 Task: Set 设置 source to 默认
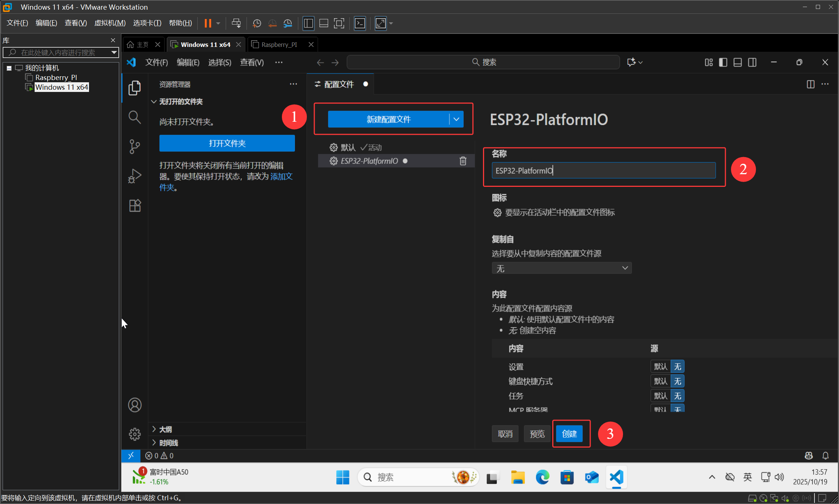(661, 367)
